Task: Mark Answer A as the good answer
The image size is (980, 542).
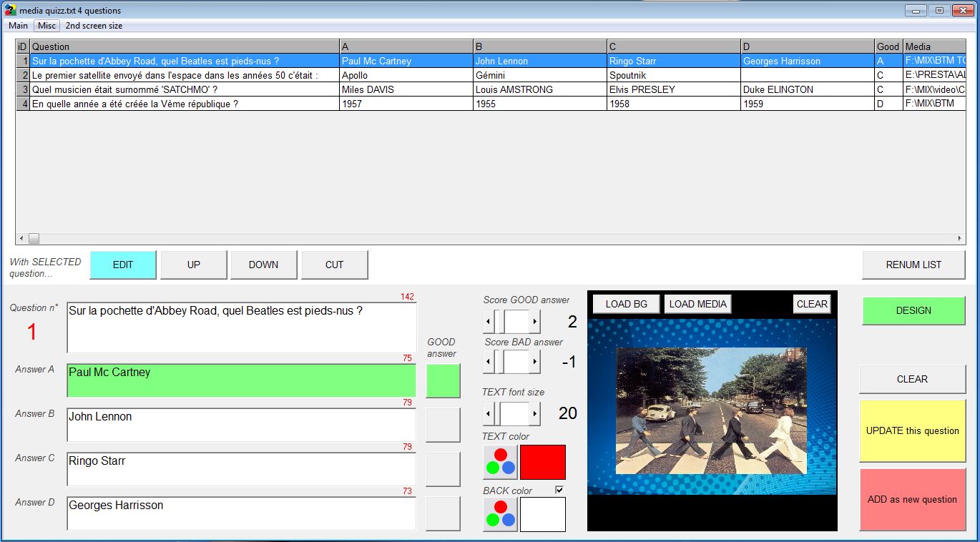Action: tap(443, 380)
